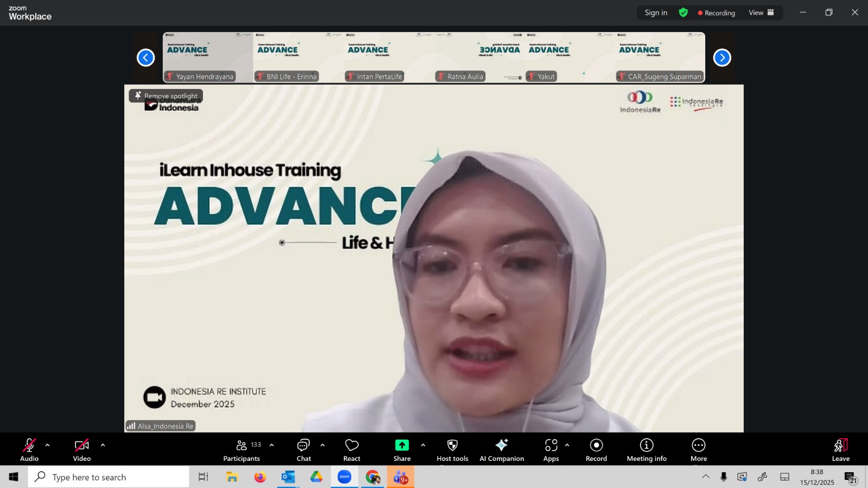The width and height of the screenshot is (868, 488).
Task: Click the Sign in button
Action: tap(656, 12)
